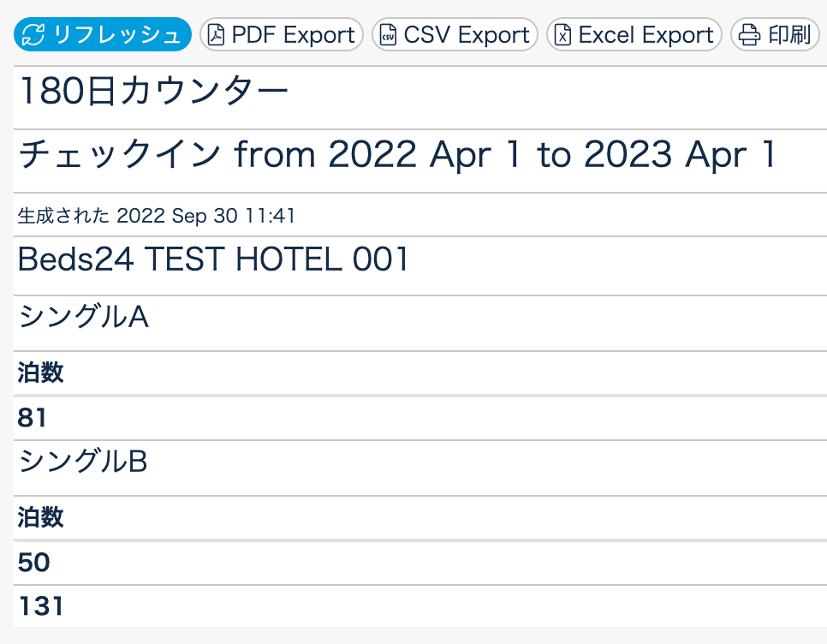Select the value 50 cell

(x=34, y=563)
